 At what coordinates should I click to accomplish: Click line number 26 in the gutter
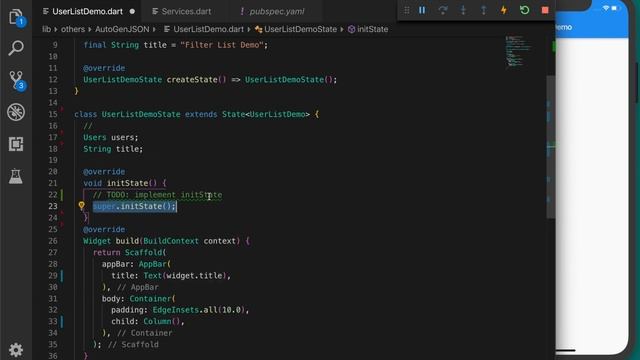53,241
